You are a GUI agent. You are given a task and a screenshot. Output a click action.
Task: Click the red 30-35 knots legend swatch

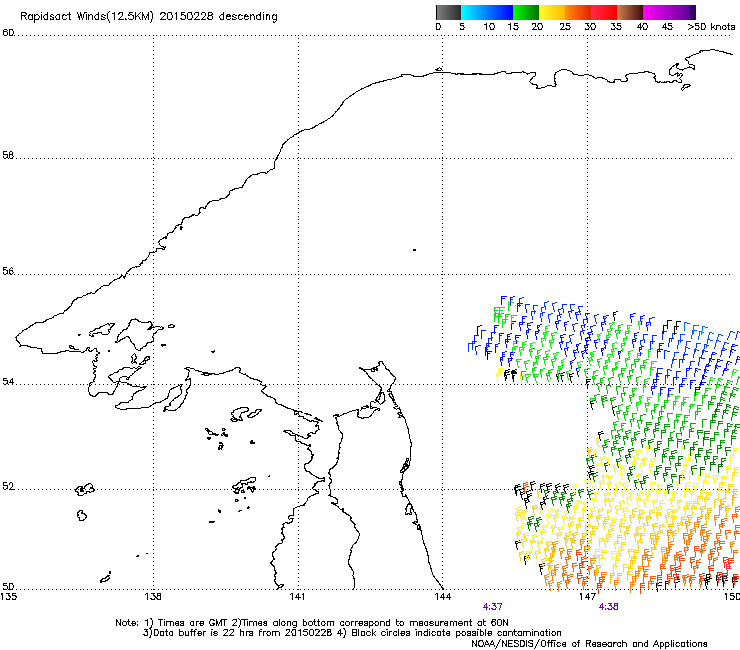pos(604,12)
